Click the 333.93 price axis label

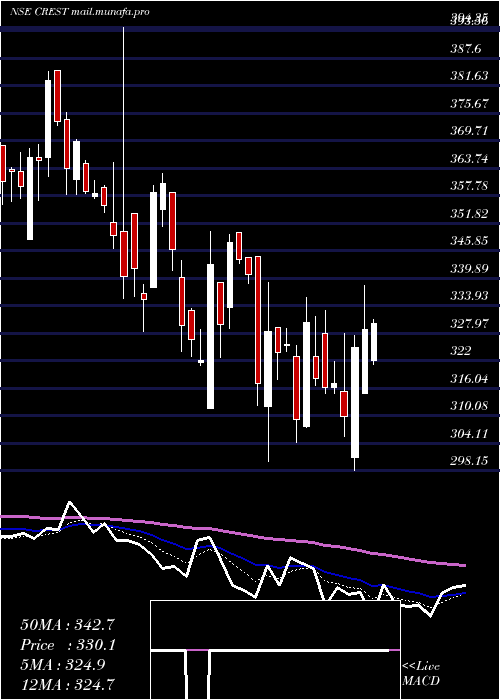point(469,296)
